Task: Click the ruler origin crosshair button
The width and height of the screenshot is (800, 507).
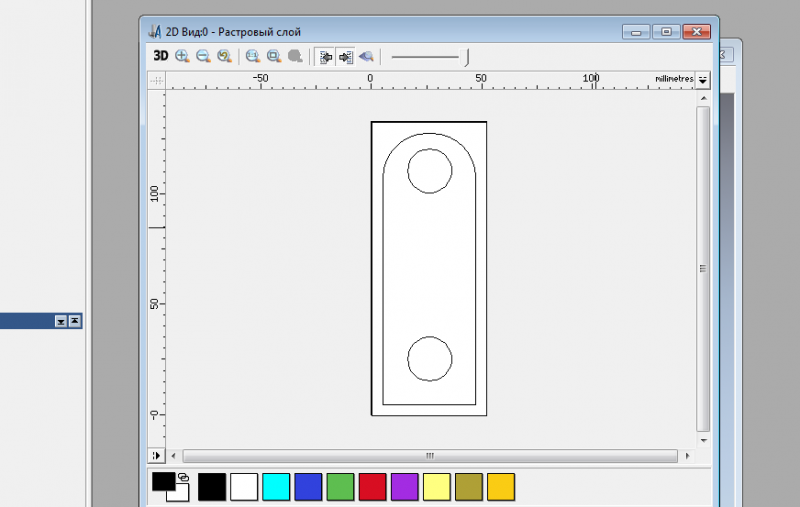Action: pyautogui.click(x=157, y=81)
